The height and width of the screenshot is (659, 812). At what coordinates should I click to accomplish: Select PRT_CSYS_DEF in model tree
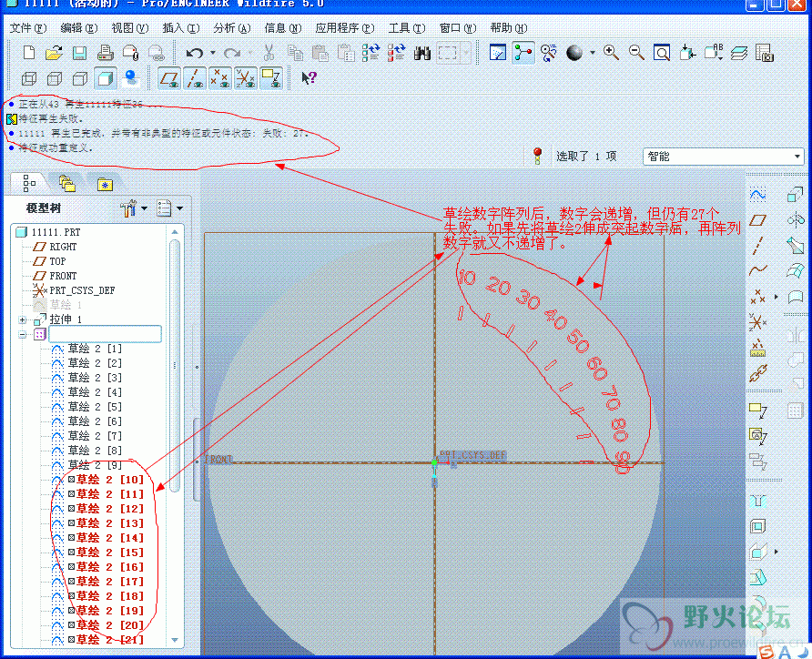(82, 289)
